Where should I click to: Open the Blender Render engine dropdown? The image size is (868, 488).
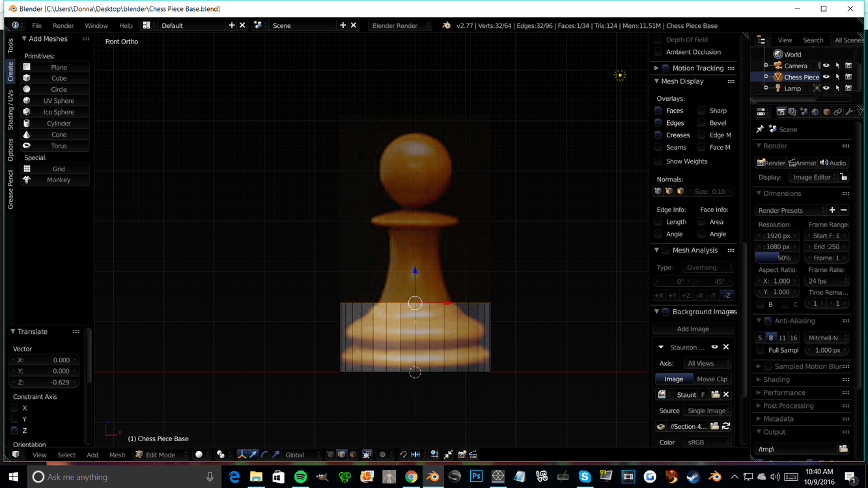pos(400,25)
